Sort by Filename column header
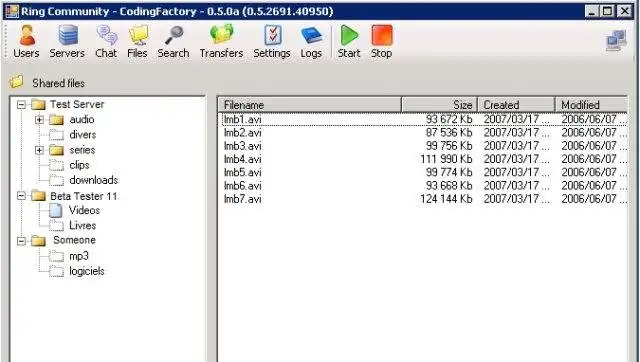This screenshot has width=640, height=362. pos(310,105)
